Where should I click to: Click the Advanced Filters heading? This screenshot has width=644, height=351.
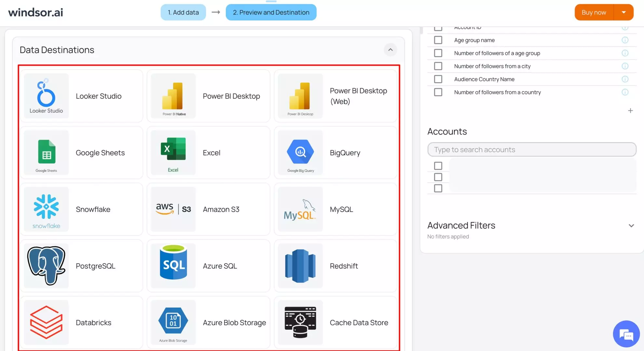coord(461,225)
